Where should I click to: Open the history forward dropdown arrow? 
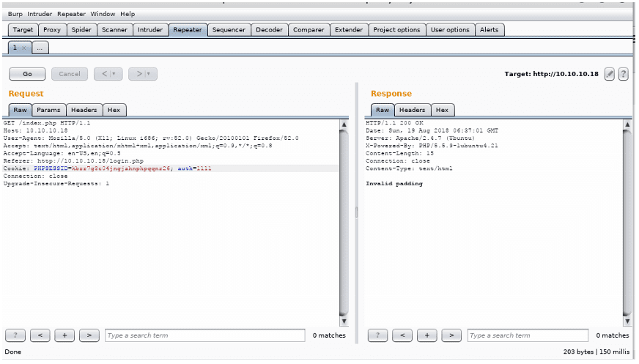[147, 74]
